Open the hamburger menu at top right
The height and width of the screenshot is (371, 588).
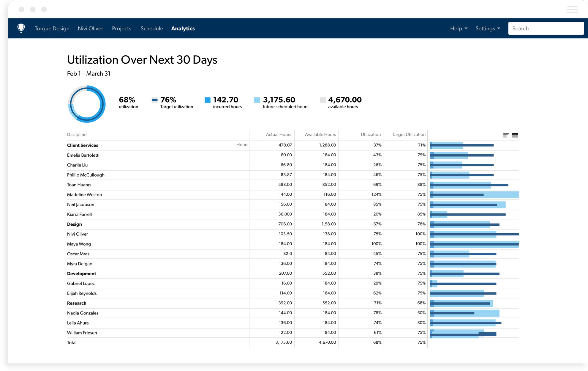click(x=572, y=10)
